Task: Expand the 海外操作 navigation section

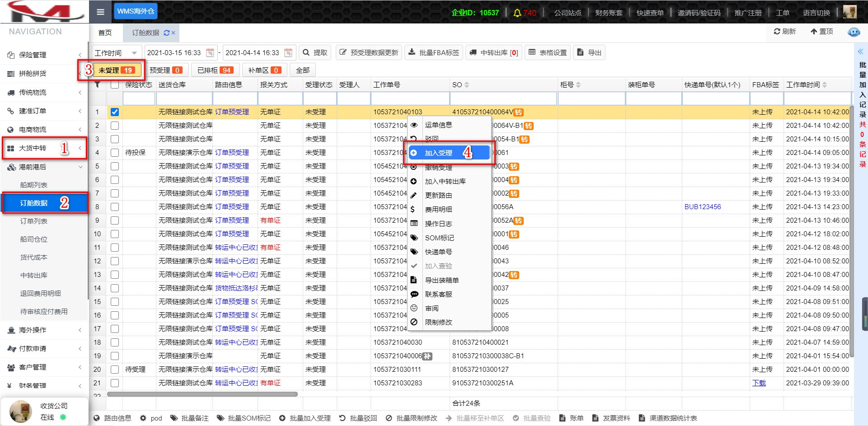Action: (x=44, y=330)
